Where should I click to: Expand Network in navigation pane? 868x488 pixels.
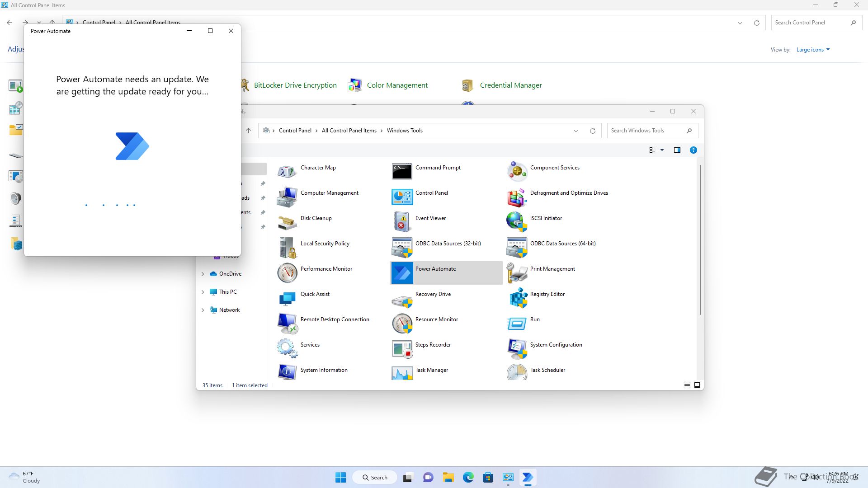[x=203, y=310]
